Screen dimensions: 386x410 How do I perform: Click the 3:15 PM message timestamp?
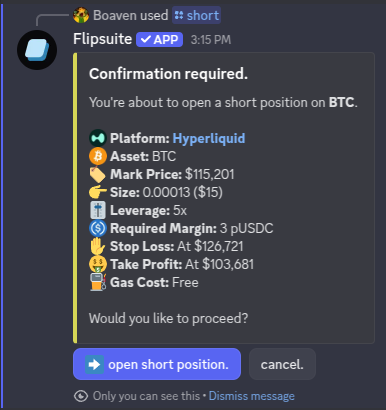pyautogui.click(x=211, y=40)
